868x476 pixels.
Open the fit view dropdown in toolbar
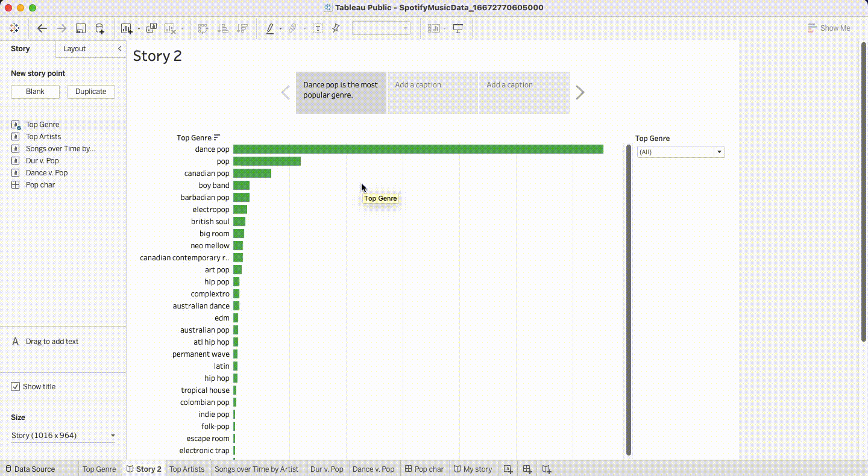382,28
